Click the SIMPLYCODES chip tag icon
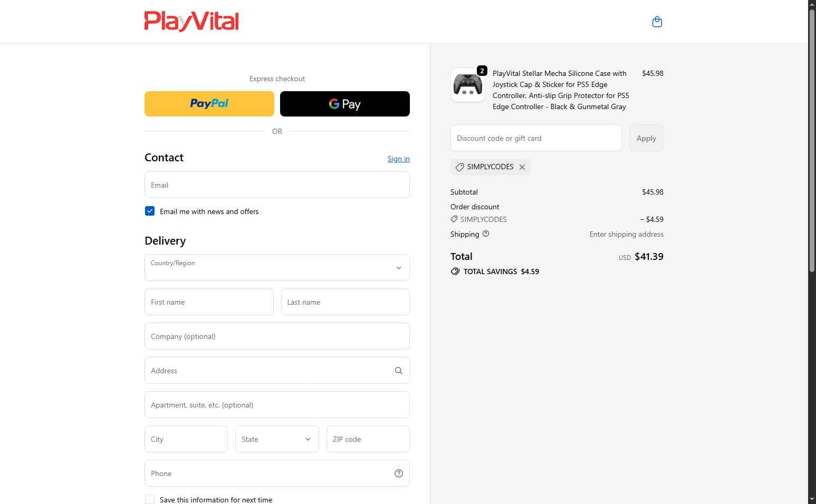816x504 pixels. tap(459, 167)
